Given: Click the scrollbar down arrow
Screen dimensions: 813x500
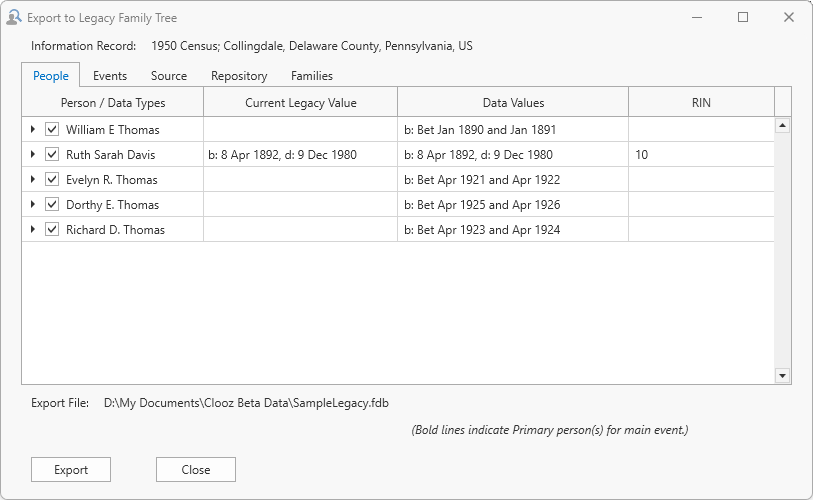Looking at the screenshot, I should (x=782, y=375).
